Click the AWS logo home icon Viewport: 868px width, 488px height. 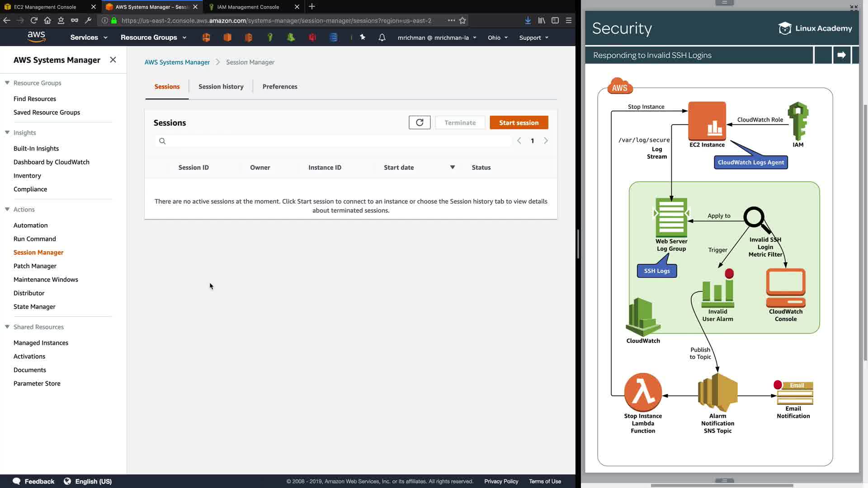click(x=36, y=37)
